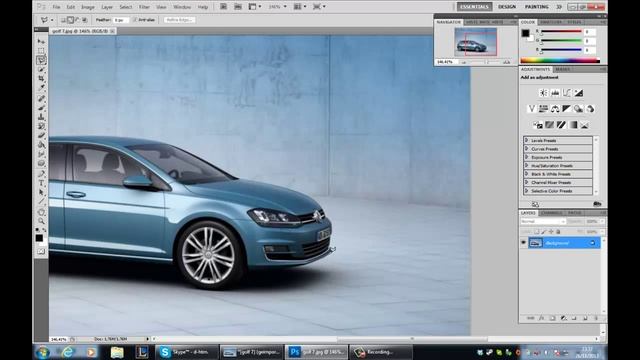640x360 pixels.
Task: Pick a color from the spectrum ramp
Action: 560,61
